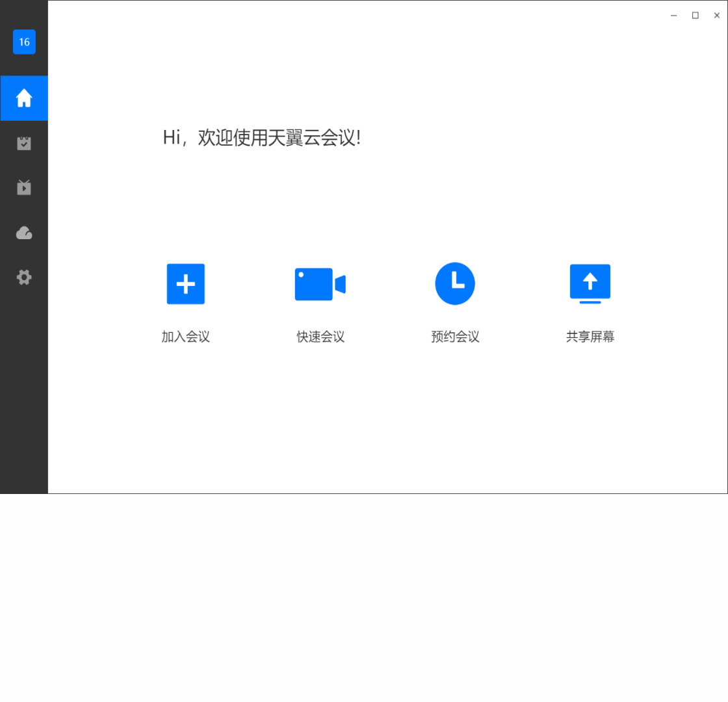728x702 pixels.
Task: Open the live broadcast TV sidebar icon
Action: (x=24, y=187)
